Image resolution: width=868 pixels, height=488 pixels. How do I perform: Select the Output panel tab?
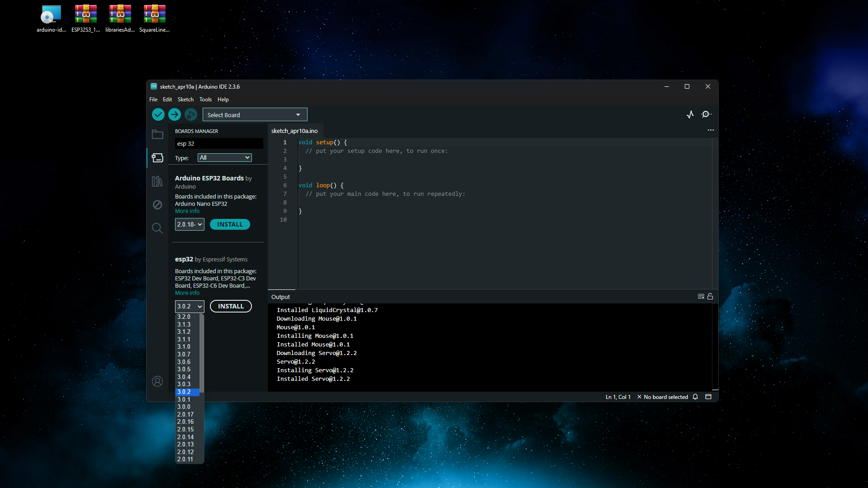click(281, 297)
